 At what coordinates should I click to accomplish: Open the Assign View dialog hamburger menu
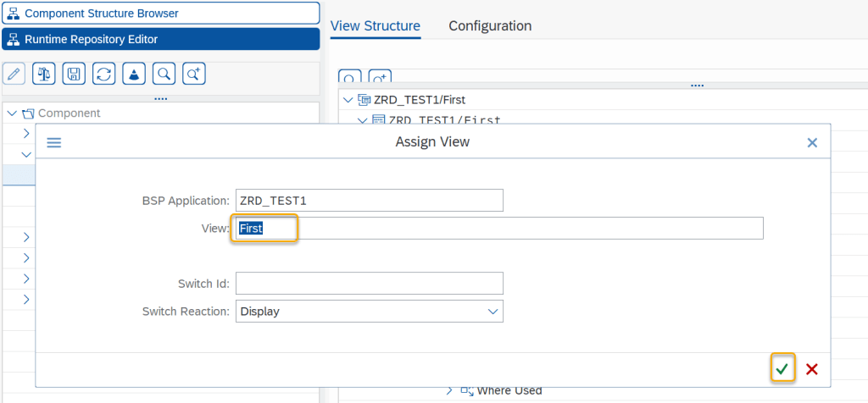54,142
